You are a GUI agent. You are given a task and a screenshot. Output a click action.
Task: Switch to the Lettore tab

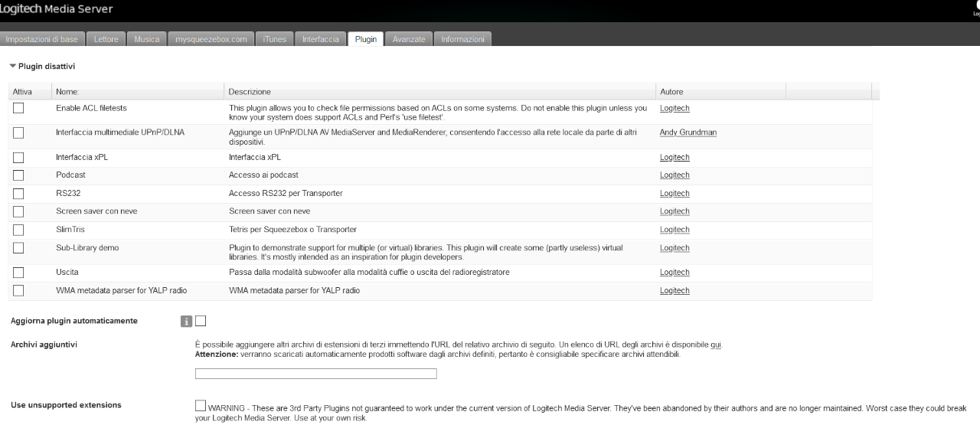click(x=106, y=39)
